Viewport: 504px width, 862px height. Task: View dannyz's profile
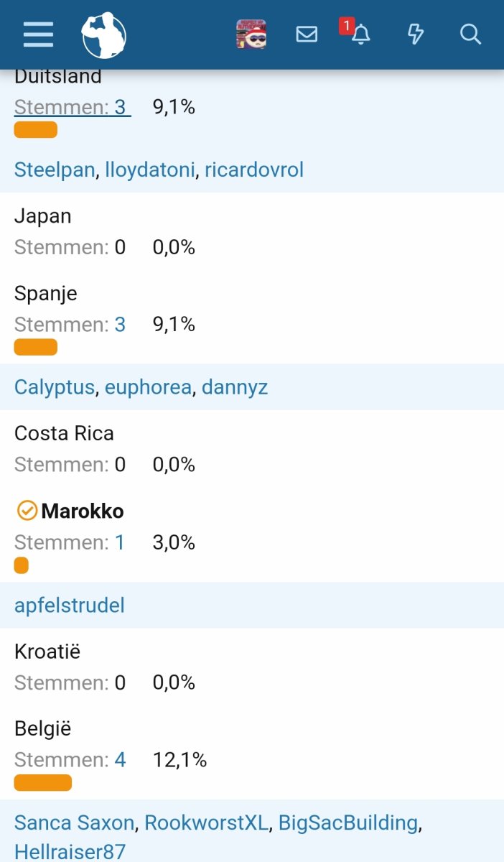tap(235, 388)
